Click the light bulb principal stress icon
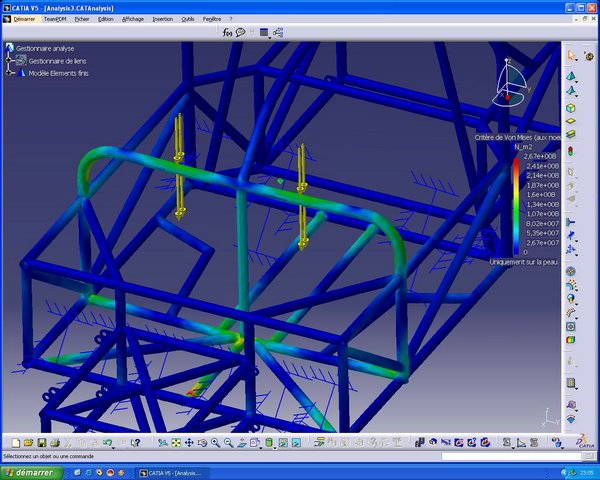The image size is (600, 480). [571, 299]
